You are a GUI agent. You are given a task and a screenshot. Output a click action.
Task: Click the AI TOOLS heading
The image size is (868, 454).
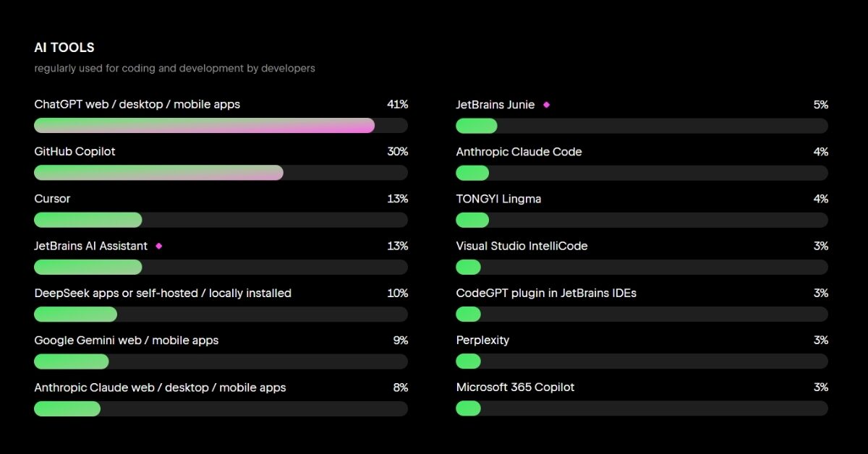click(64, 48)
